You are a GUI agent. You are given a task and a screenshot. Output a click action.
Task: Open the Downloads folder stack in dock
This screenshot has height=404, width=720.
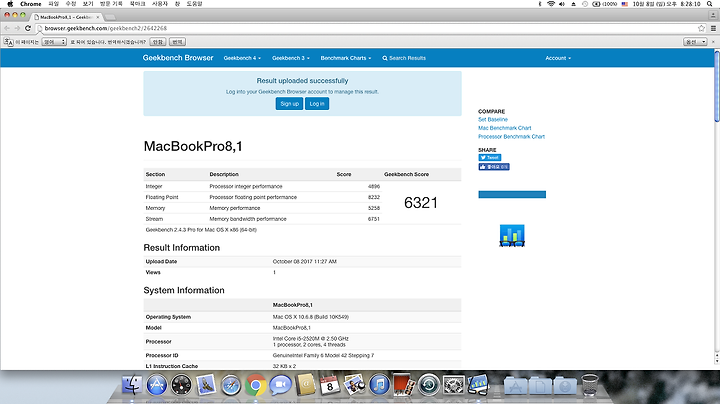(x=565, y=386)
